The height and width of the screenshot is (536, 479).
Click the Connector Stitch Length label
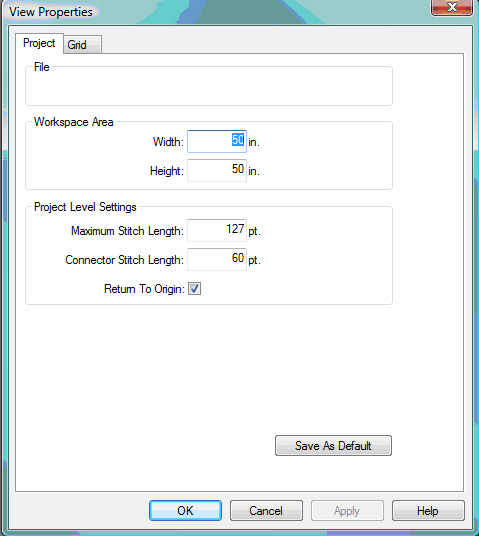pyautogui.click(x=124, y=260)
